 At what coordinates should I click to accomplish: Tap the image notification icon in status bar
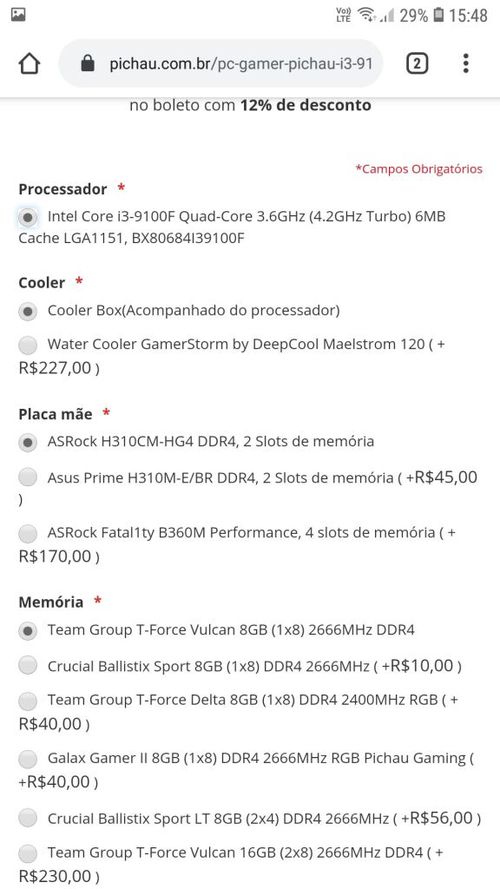click(18, 14)
